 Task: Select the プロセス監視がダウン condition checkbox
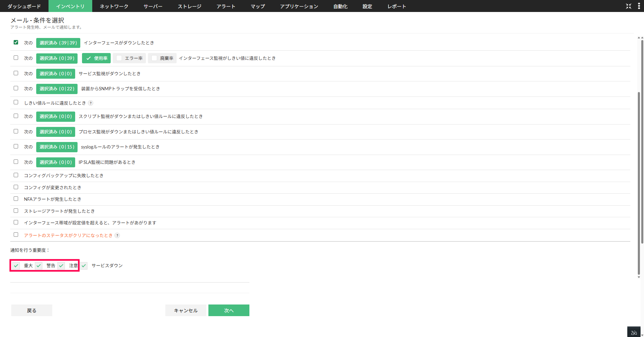pos(16,131)
